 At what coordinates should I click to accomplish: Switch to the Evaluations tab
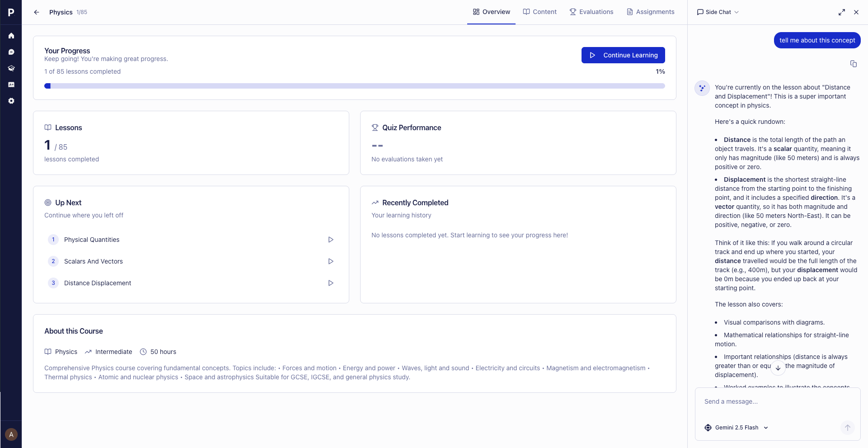point(591,12)
